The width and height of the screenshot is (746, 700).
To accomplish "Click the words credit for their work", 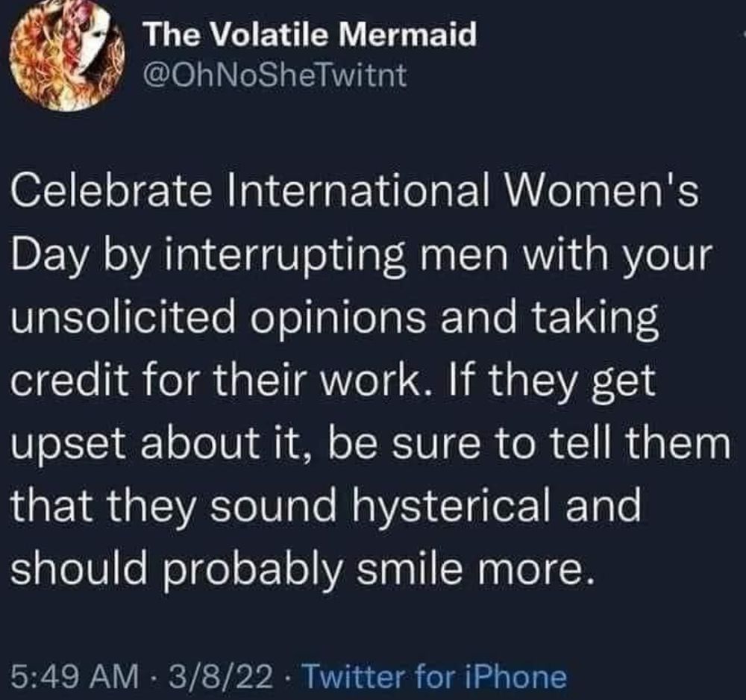I will click(216, 380).
